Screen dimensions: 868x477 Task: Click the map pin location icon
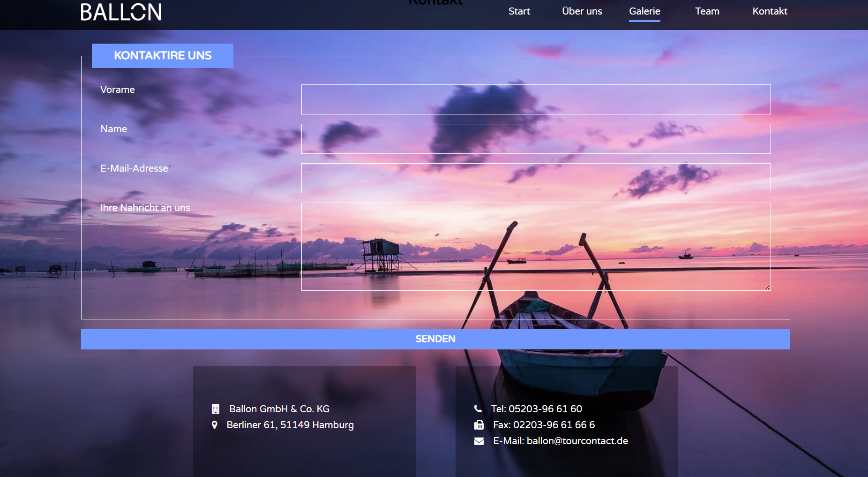click(215, 425)
